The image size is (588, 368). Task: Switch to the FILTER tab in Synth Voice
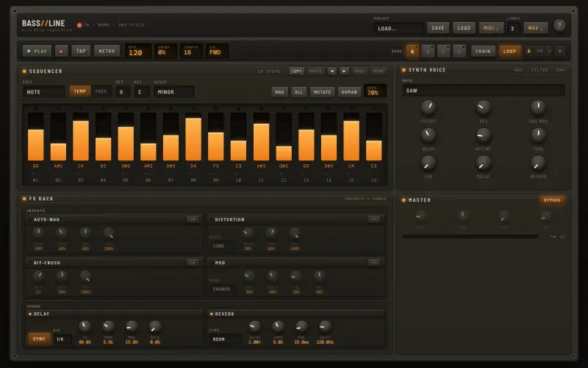tap(539, 70)
